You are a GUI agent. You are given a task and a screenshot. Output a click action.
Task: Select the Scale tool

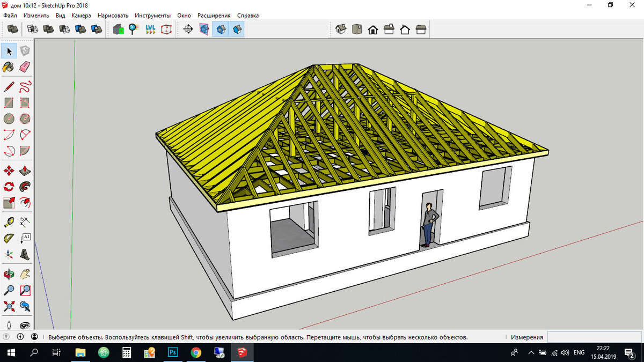(x=9, y=203)
